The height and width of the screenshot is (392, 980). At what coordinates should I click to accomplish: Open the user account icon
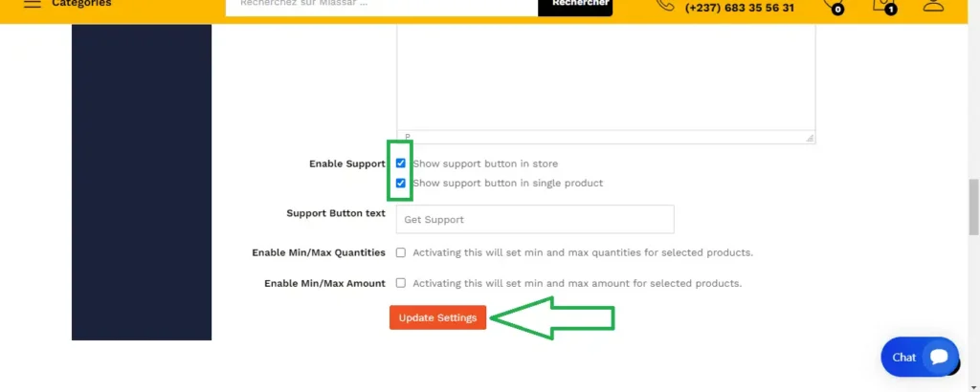(x=933, y=5)
